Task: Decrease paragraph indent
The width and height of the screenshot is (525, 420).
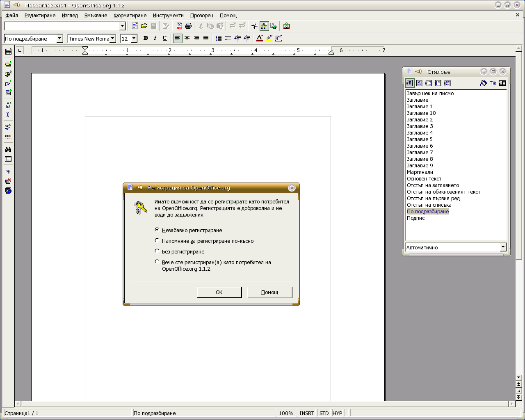Action: pyautogui.click(x=237, y=38)
